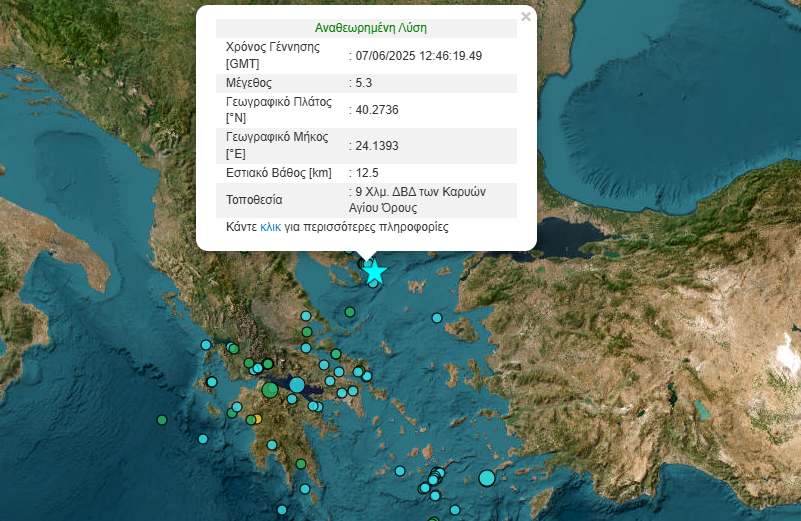This screenshot has width=801, height=521.
Task: Click the isolated green circle in the Ionian Sea
Action: pyautogui.click(x=162, y=420)
